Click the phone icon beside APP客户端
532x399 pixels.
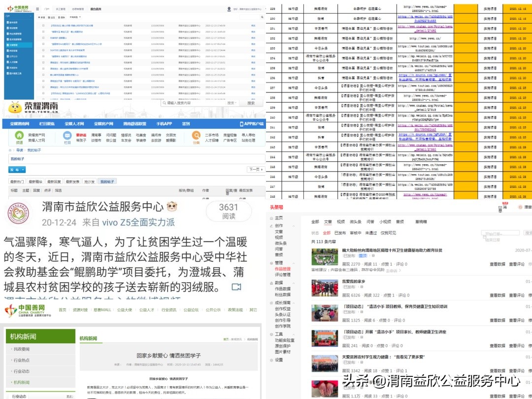[x=241, y=124]
